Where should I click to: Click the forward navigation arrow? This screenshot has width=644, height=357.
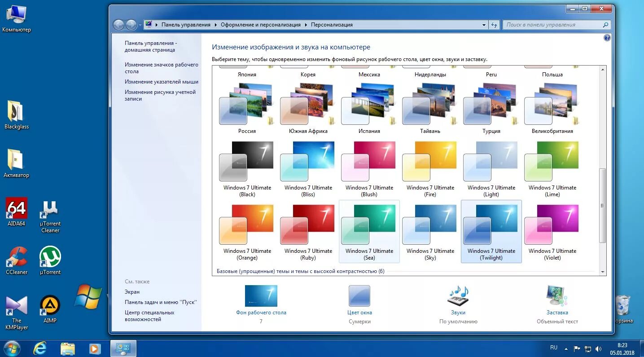[131, 25]
